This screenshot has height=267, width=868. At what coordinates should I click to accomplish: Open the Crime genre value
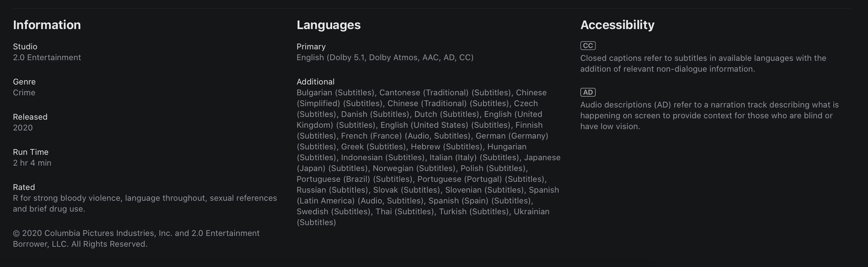(x=24, y=93)
